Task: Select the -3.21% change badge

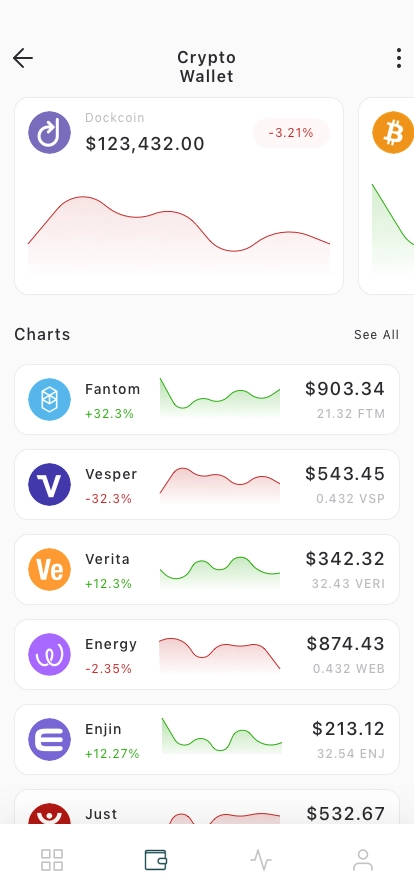Action: 292,133
